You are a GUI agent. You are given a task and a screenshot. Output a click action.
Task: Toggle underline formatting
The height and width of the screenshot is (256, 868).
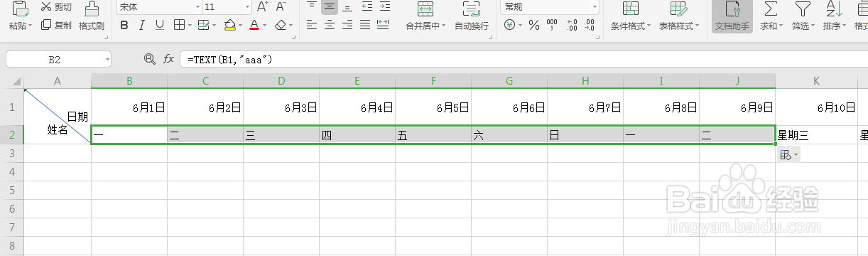coord(160,26)
